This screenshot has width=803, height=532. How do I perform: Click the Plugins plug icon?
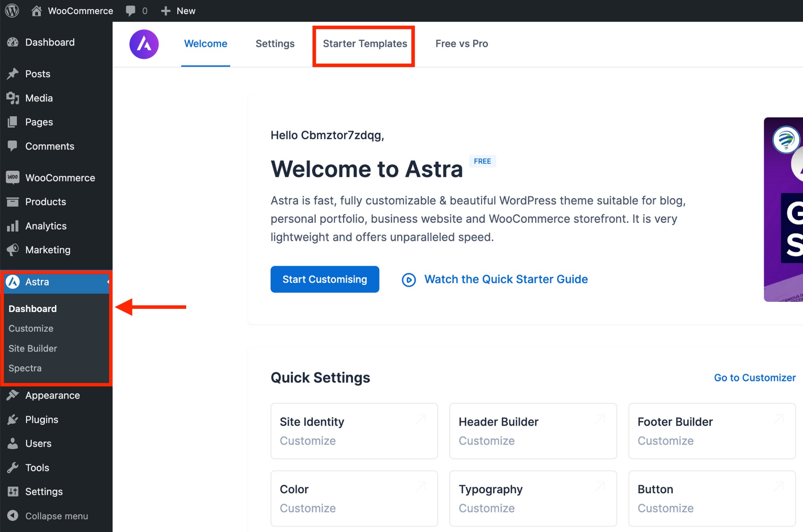(13, 420)
